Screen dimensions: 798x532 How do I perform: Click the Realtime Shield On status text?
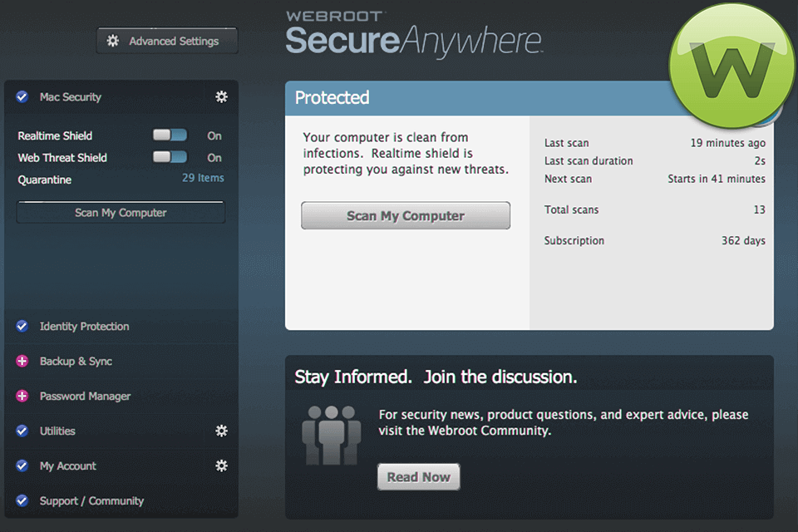pyautogui.click(x=214, y=136)
